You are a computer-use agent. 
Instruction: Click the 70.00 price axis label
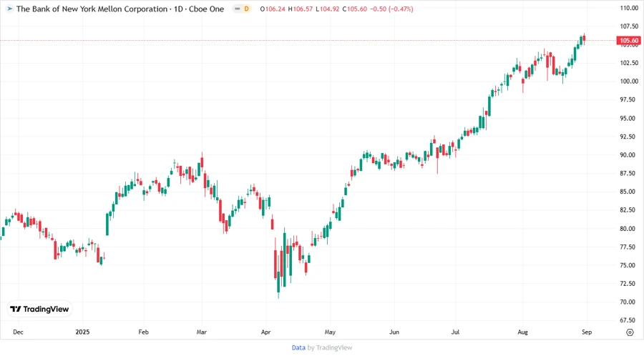point(629,302)
